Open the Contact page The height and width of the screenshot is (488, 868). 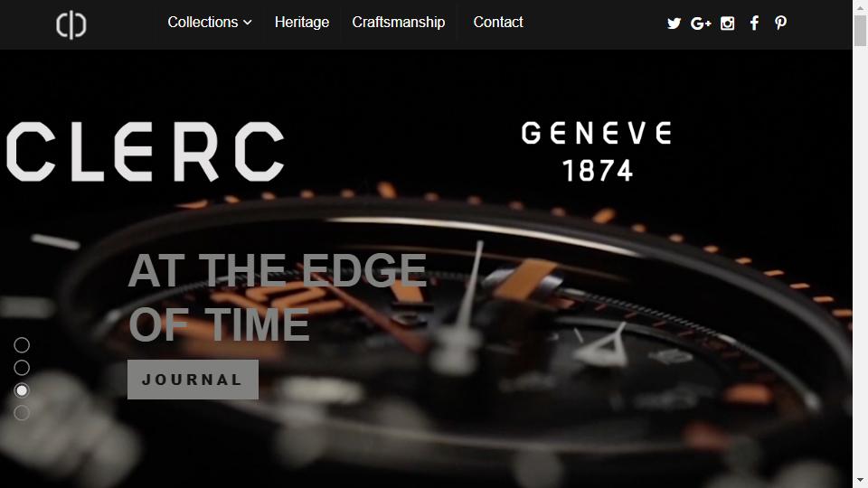(x=498, y=22)
